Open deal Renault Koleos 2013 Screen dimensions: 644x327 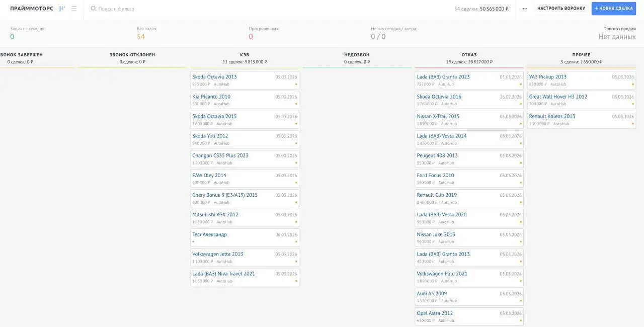point(552,116)
